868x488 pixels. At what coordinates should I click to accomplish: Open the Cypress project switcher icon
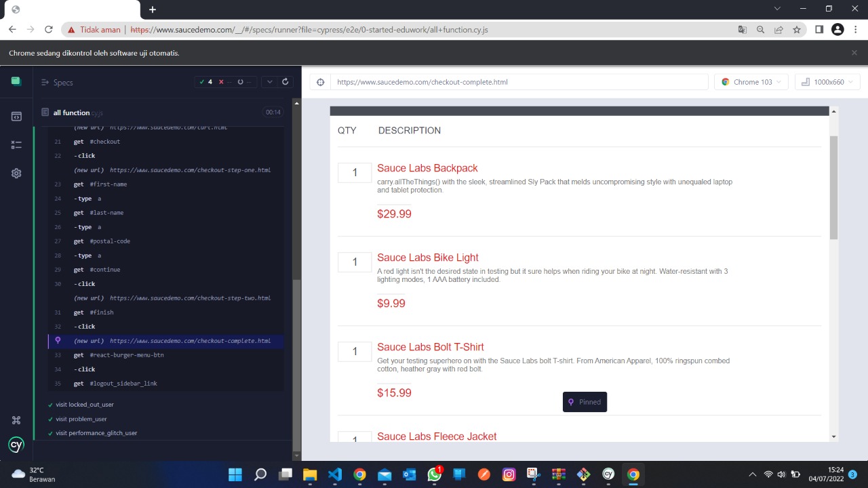tap(16, 81)
